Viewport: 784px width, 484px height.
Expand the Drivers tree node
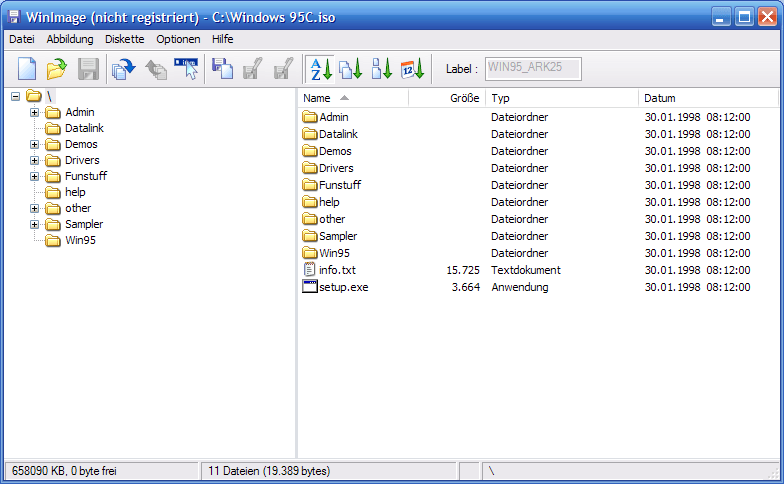click(x=34, y=160)
